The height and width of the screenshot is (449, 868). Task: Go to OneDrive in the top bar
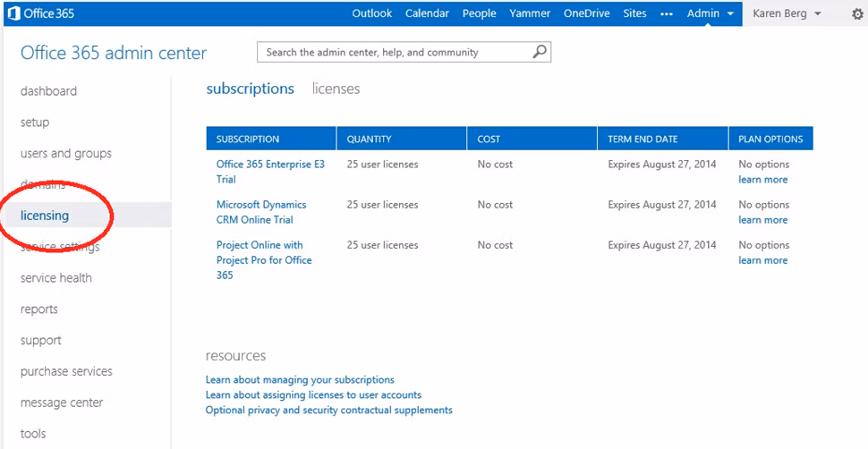586,13
